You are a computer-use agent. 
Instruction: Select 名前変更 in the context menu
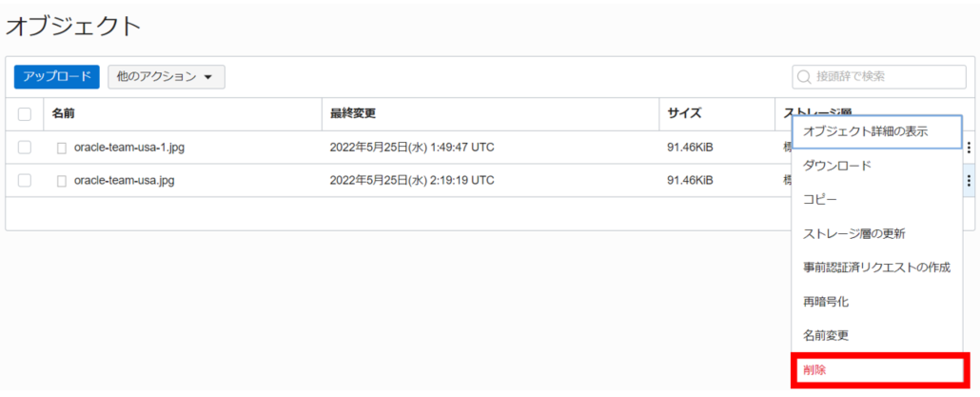click(x=826, y=335)
